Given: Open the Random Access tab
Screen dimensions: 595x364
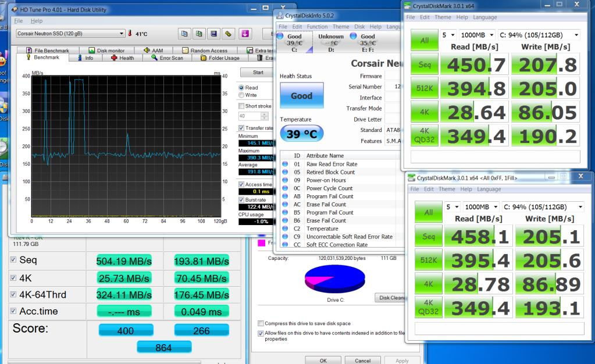Looking at the screenshot, I should coord(205,51).
